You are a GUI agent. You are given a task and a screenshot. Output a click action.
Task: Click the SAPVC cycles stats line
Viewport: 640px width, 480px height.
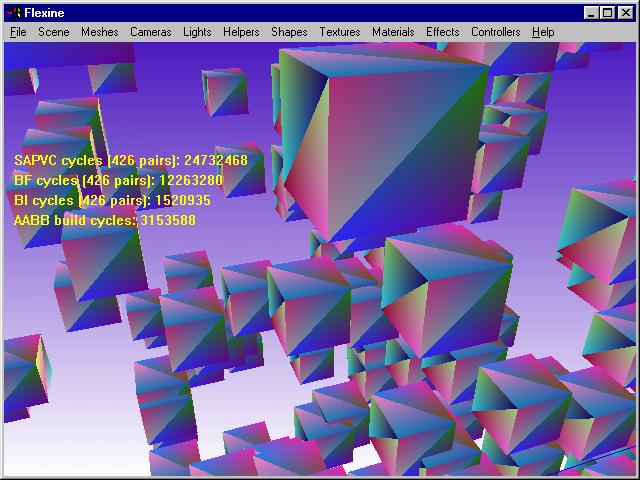(x=131, y=160)
